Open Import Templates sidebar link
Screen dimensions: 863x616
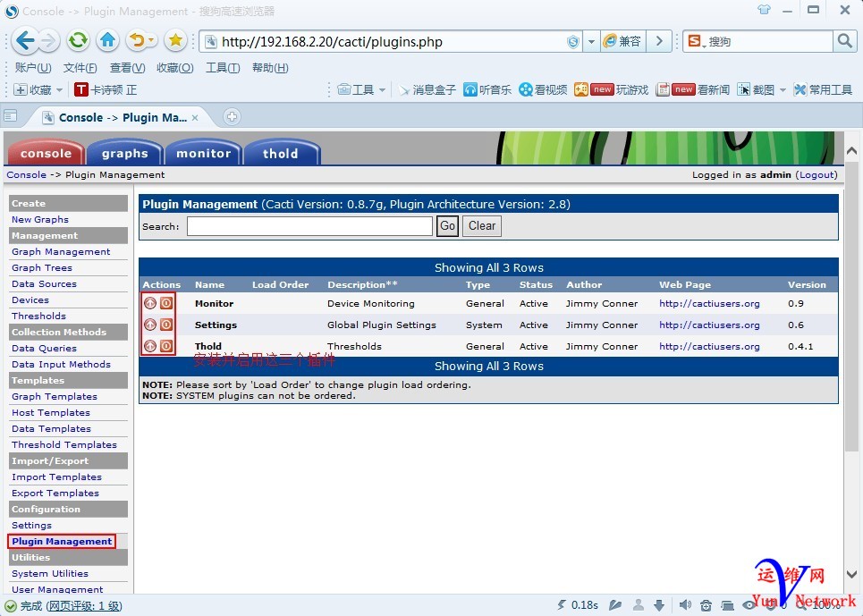[x=56, y=477]
